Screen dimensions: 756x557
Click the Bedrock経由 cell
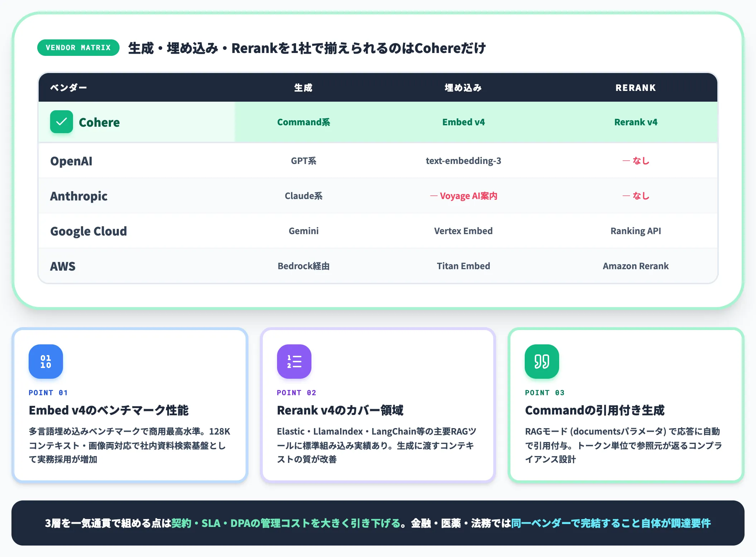[304, 266]
